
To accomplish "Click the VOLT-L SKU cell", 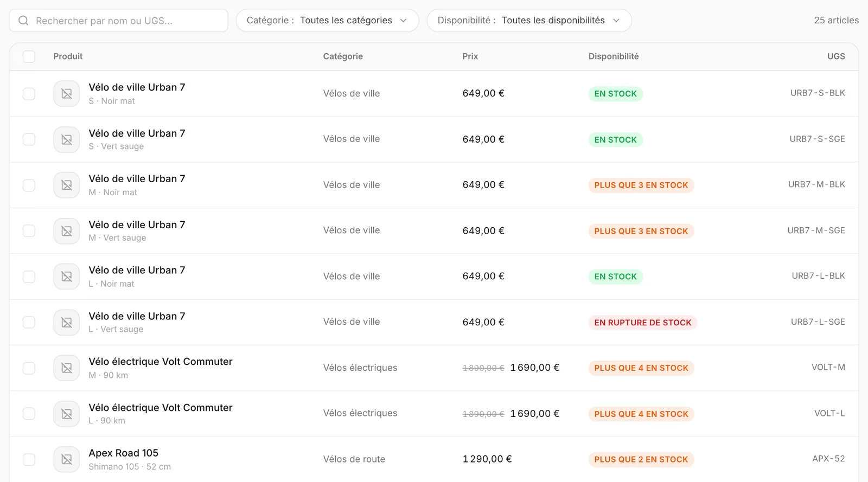I will (x=829, y=413).
